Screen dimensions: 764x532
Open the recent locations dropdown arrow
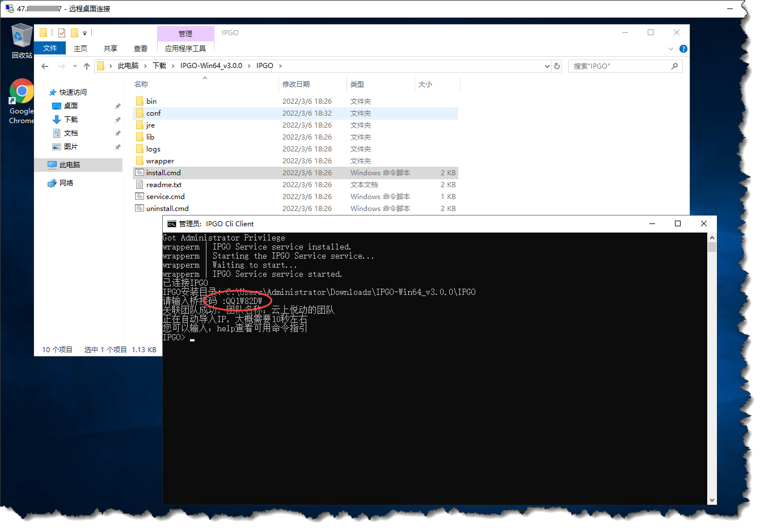pos(75,66)
